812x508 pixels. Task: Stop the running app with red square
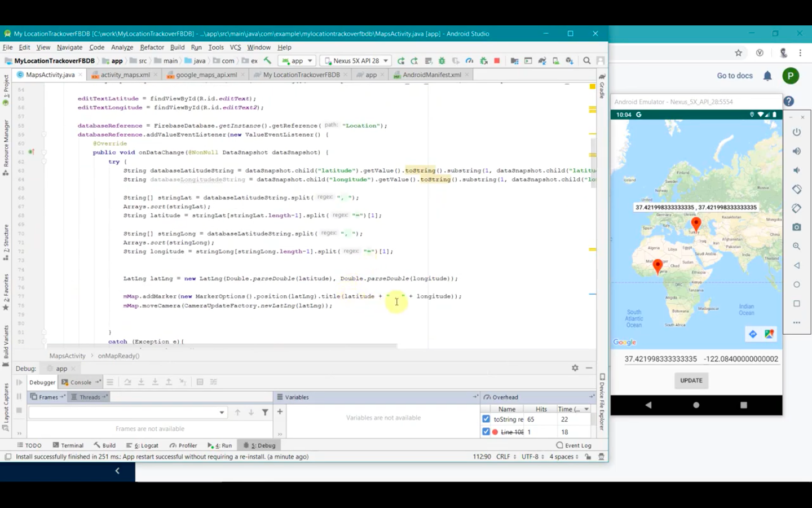497,60
